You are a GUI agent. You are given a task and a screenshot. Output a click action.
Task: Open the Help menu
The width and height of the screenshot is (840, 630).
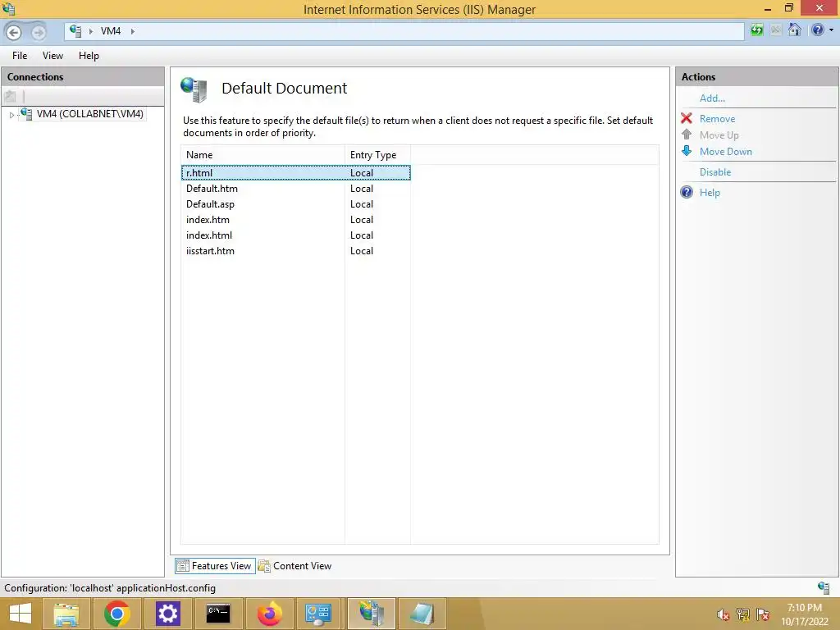(89, 56)
